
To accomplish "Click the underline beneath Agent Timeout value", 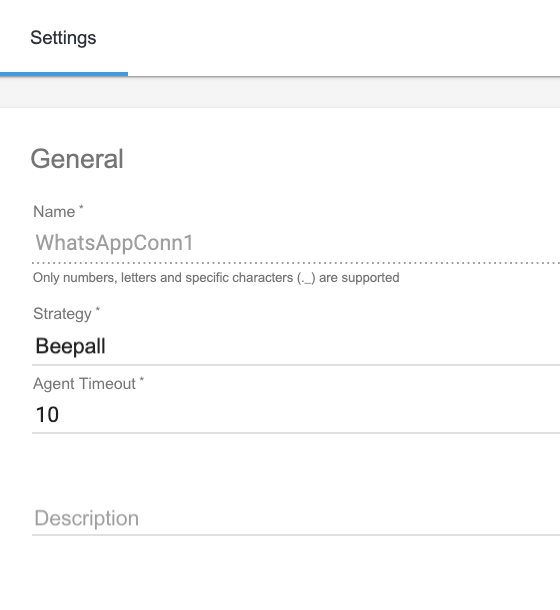I will point(296,432).
